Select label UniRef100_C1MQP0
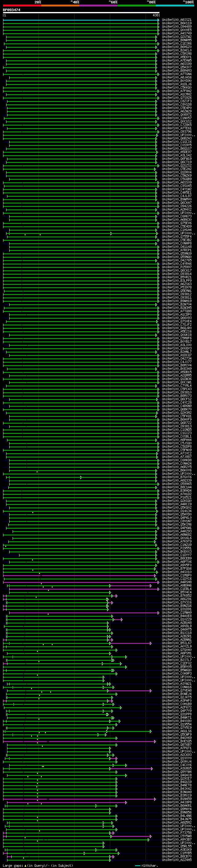The height and width of the screenshot is (868, 197). point(177,575)
